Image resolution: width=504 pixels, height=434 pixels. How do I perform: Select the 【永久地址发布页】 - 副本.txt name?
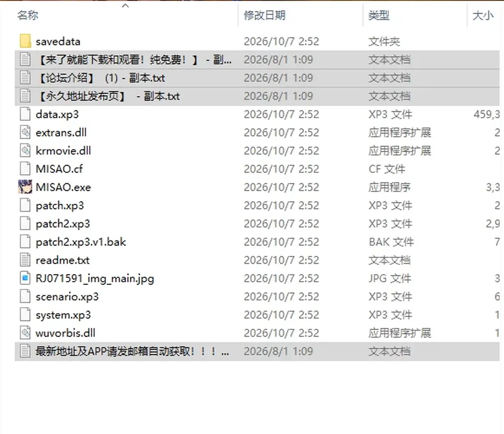coord(108,96)
